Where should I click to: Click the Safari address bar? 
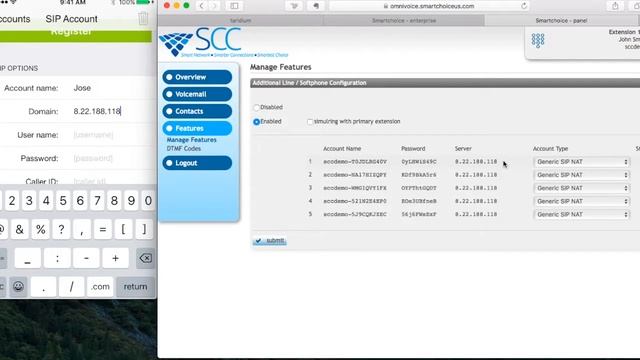tap(429, 6)
